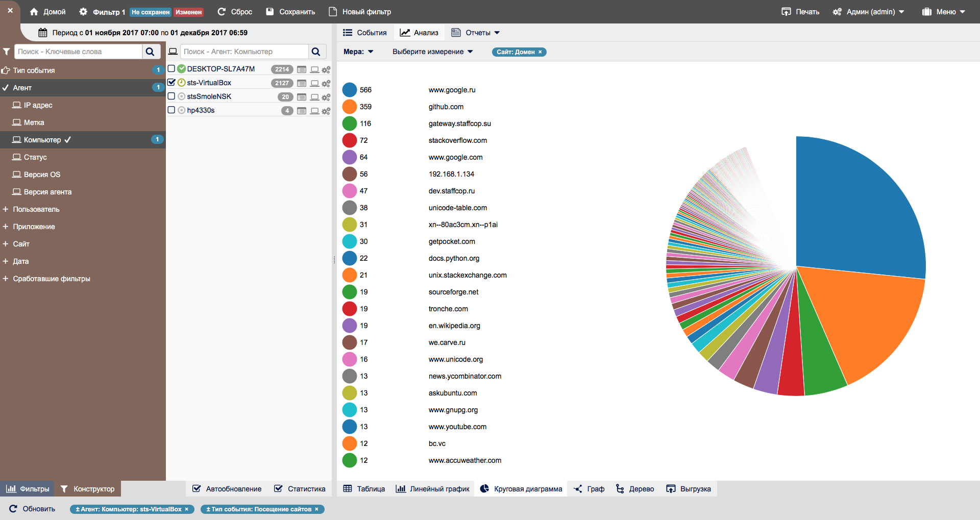This screenshot has height=520, width=980.
Task: Click the gear icon next to Фильтр 1
Action: [83, 12]
